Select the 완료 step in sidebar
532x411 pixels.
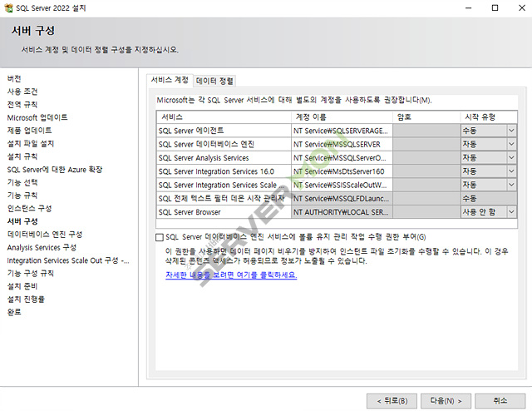[x=14, y=312]
